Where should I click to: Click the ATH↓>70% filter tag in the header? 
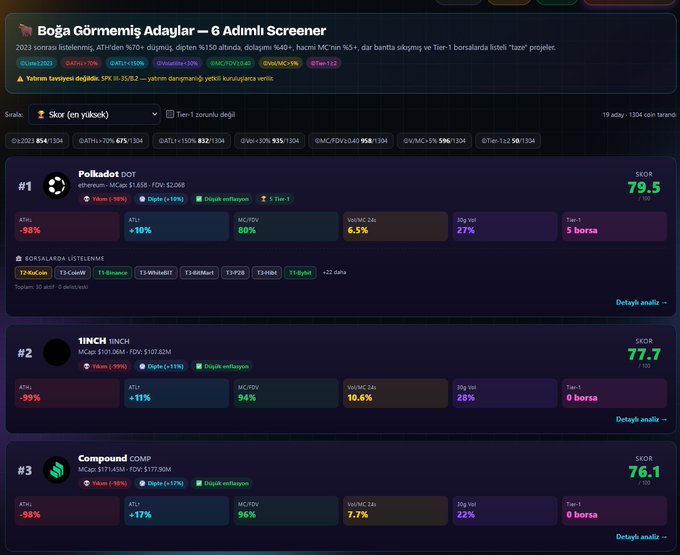[x=81, y=63]
